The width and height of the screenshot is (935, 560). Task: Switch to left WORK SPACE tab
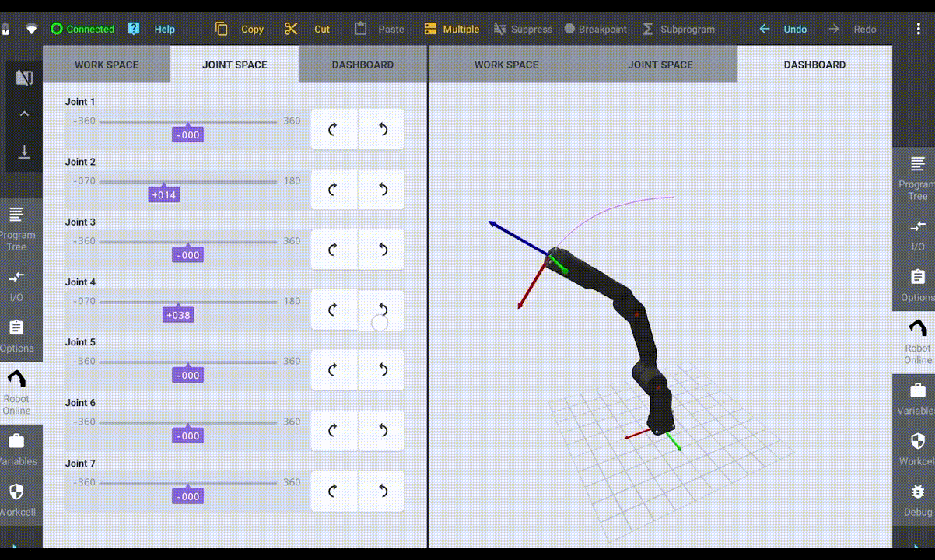(x=107, y=65)
